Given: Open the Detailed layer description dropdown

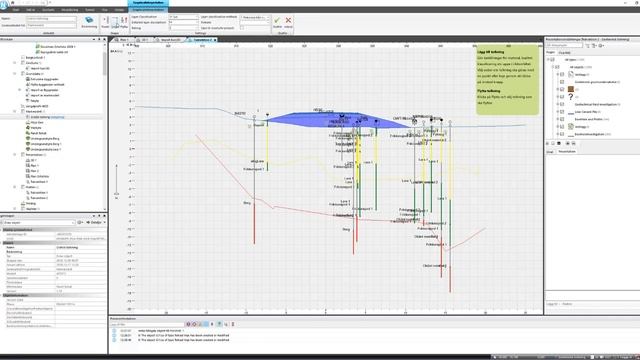Looking at the screenshot, I should 183,22.
